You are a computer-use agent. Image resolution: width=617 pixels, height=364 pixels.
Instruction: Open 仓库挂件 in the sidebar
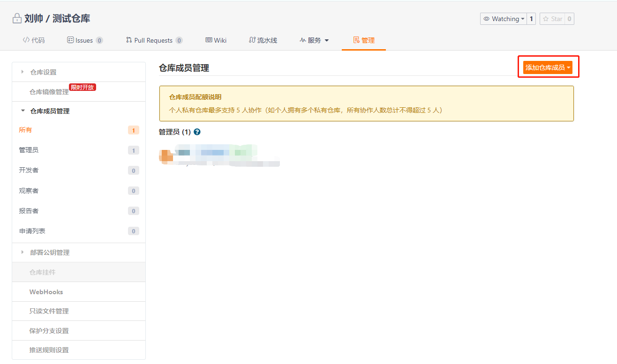(x=79, y=272)
